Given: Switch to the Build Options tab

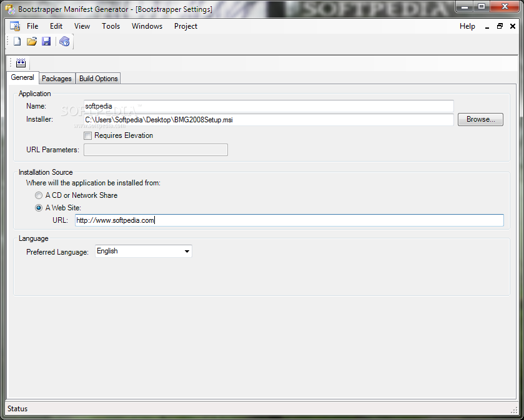Looking at the screenshot, I should (x=98, y=79).
